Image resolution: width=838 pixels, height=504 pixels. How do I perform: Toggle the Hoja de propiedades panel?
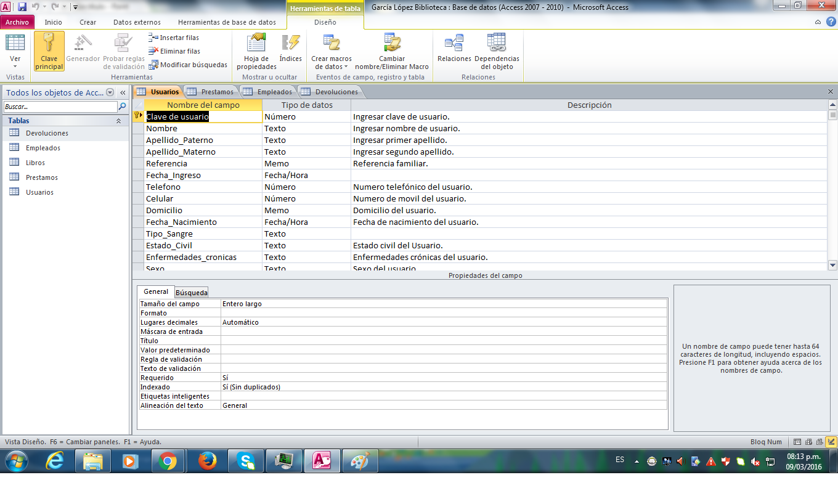point(256,51)
